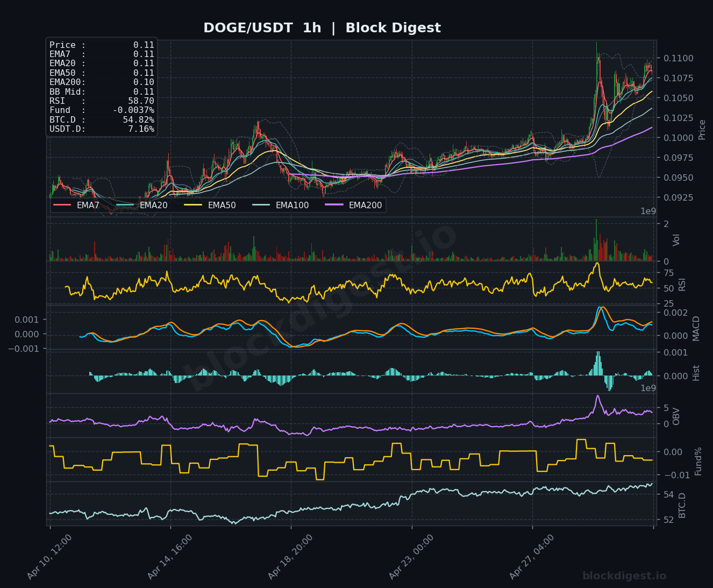The height and width of the screenshot is (588, 713).
Task: Select the EMA100 legend label
Action: (x=292, y=205)
